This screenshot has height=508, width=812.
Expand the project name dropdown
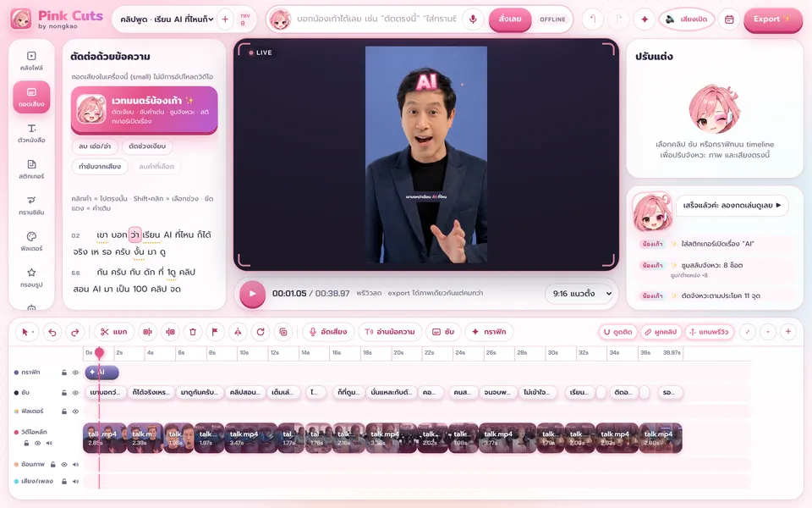tap(167, 19)
